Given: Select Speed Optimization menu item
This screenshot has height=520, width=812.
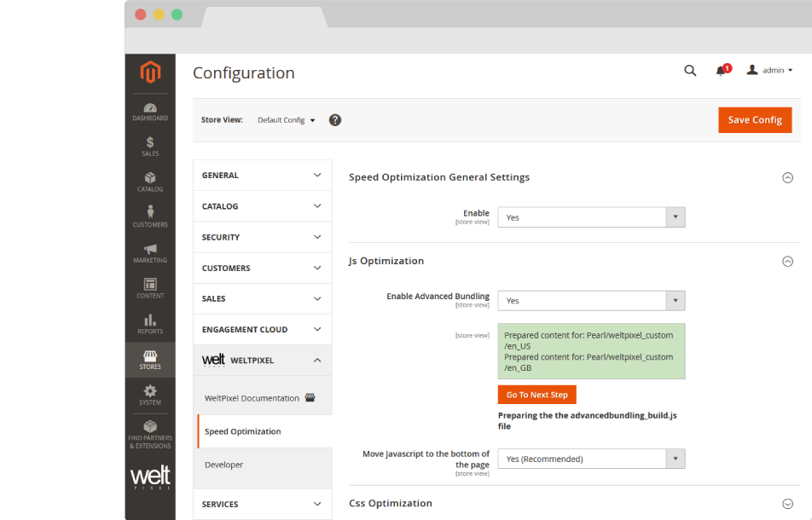Looking at the screenshot, I should coord(243,432).
